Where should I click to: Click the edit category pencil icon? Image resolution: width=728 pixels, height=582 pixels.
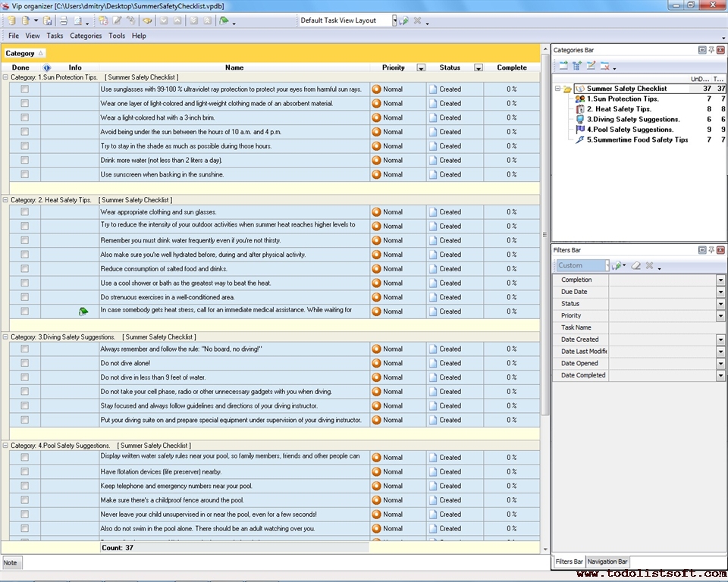pyautogui.click(x=591, y=66)
